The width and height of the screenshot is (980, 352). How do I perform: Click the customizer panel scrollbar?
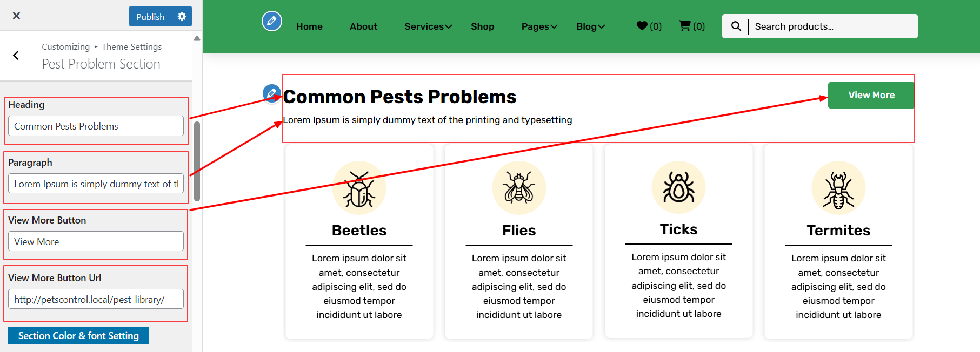197,161
